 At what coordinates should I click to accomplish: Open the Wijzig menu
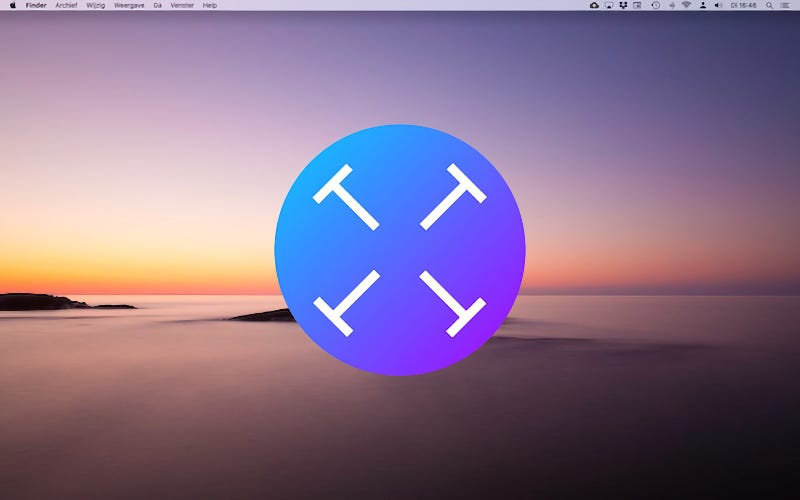95,5
